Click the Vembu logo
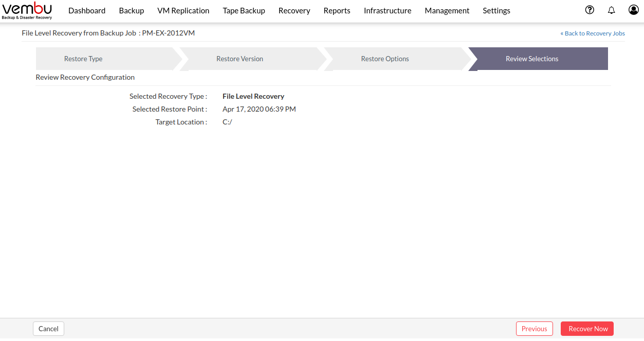 pyautogui.click(x=27, y=10)
